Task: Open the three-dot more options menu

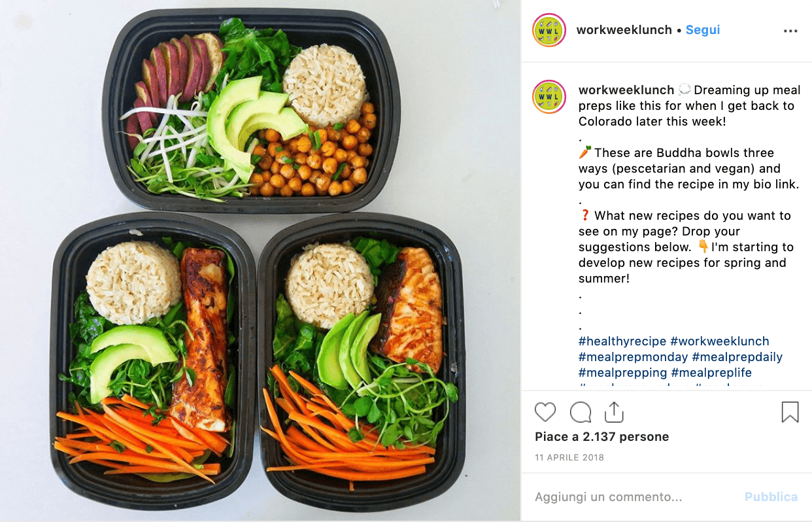Action: coord(790,31)
